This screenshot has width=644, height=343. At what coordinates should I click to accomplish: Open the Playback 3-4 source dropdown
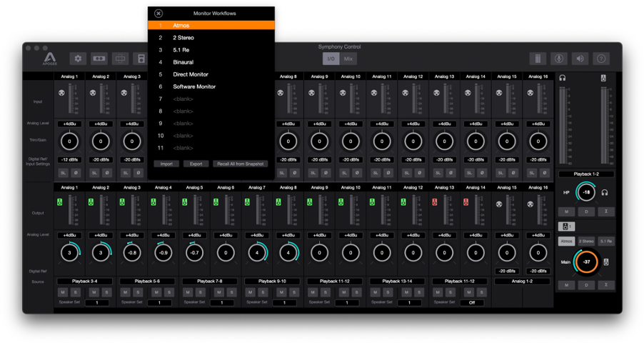coord(85,282)
